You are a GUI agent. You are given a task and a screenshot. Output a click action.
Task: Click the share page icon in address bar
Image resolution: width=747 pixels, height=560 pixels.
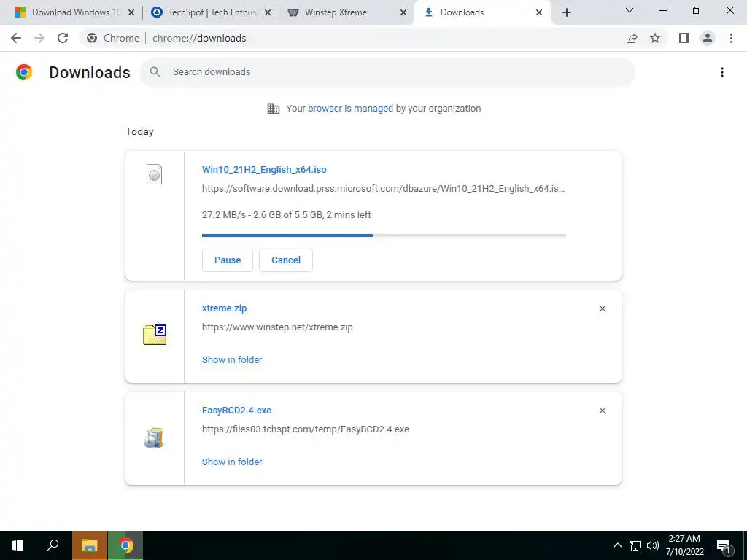pos(632,38)
